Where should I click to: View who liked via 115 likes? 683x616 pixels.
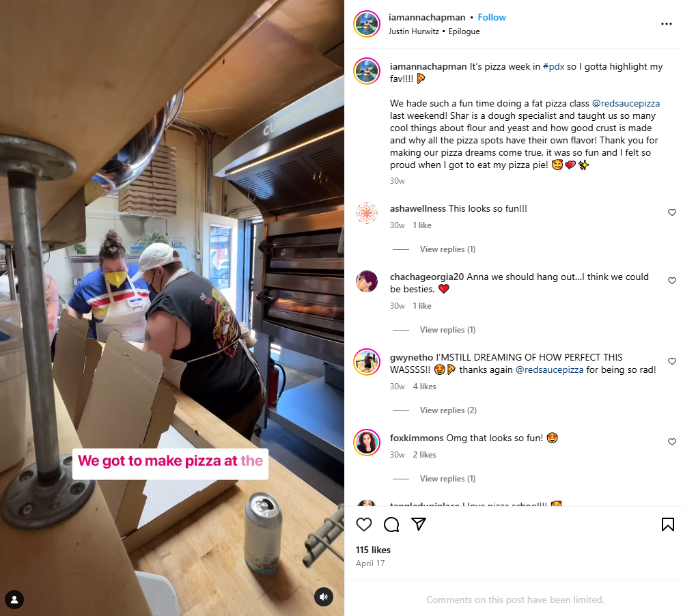coord(373,550)
